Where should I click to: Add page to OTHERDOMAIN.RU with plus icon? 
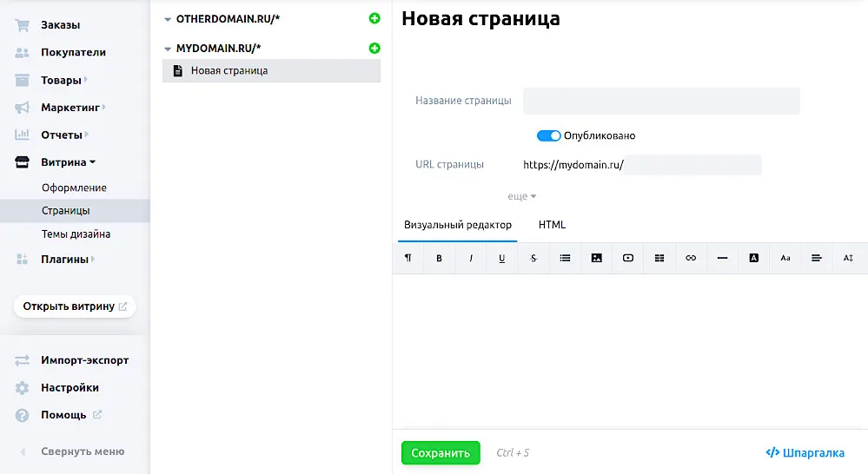click(374, 19)
